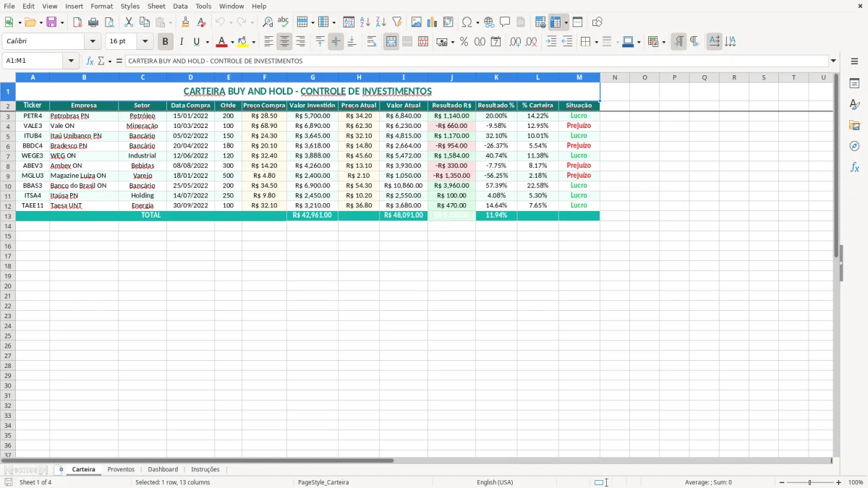Toggle print preview
868x488 pixels.
[x=109, y=22]
